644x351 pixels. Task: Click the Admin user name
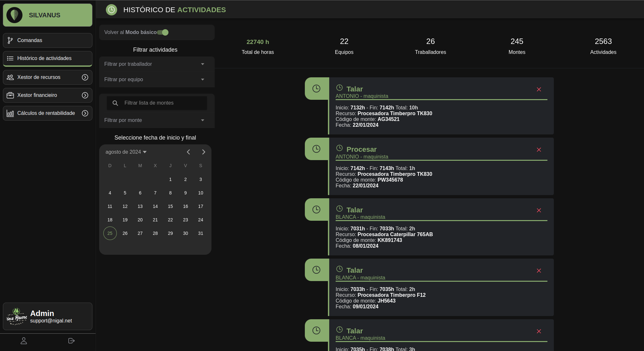(42, 313)
